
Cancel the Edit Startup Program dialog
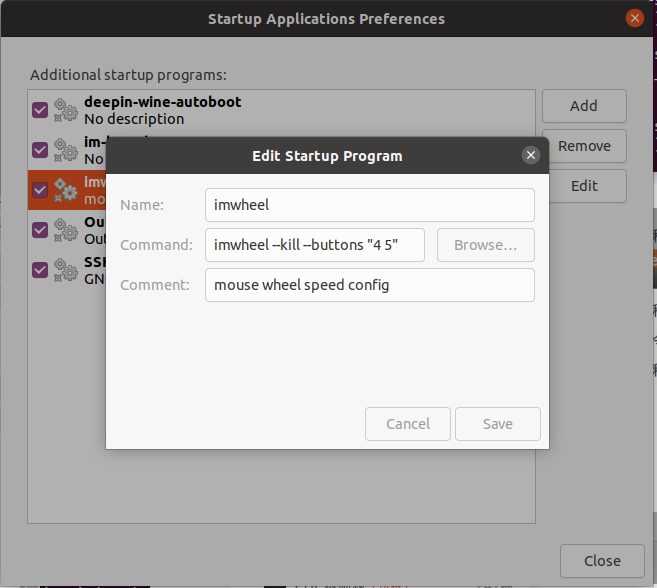(x=408, y=424)
